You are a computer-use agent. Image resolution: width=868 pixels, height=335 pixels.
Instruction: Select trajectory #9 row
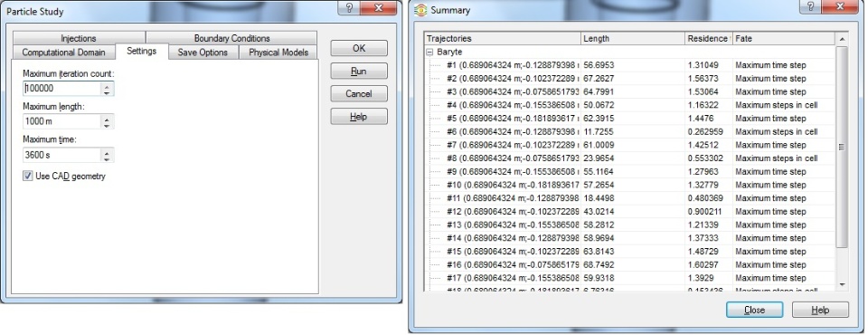[629, 171]
